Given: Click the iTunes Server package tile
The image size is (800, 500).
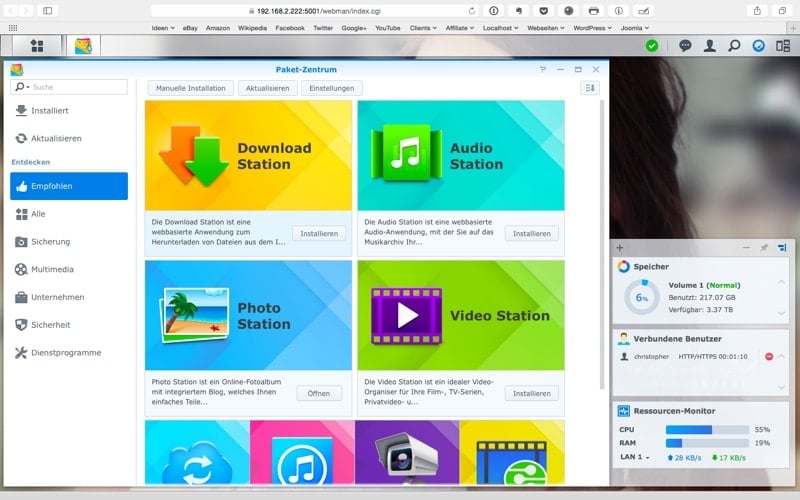Looking at the screenshot, I should click(x=302, y=452).
